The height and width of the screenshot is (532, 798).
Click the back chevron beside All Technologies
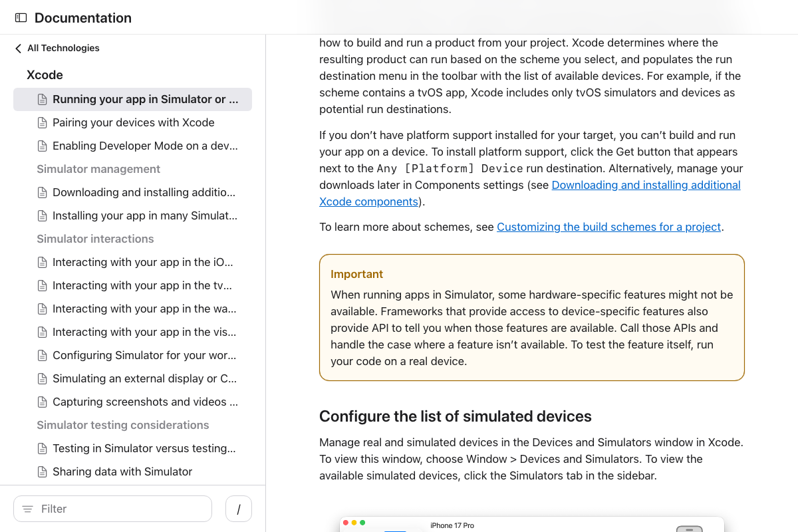[17, 48]
